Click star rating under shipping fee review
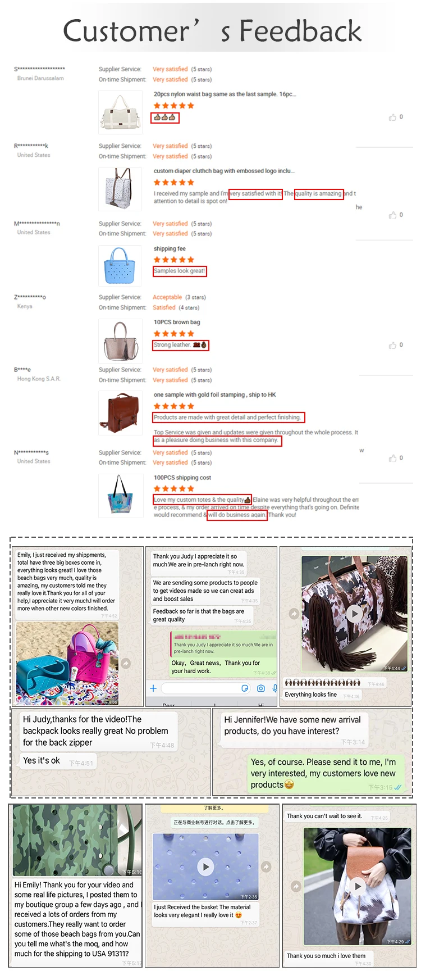Screen dimensions: 421x980 point(174,260)
